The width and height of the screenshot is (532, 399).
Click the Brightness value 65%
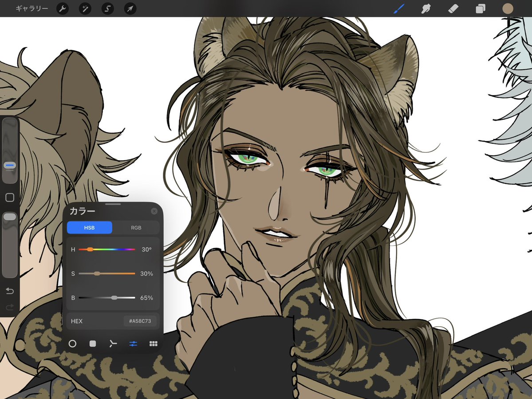pos(146,297)
